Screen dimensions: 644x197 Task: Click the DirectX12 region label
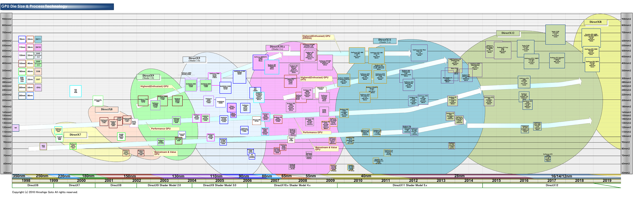pos(508,33)
